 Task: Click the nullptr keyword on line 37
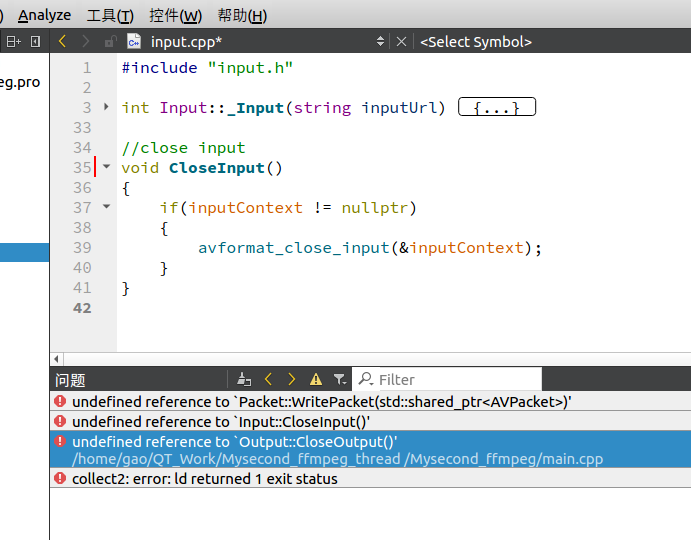tap(375, 208)
